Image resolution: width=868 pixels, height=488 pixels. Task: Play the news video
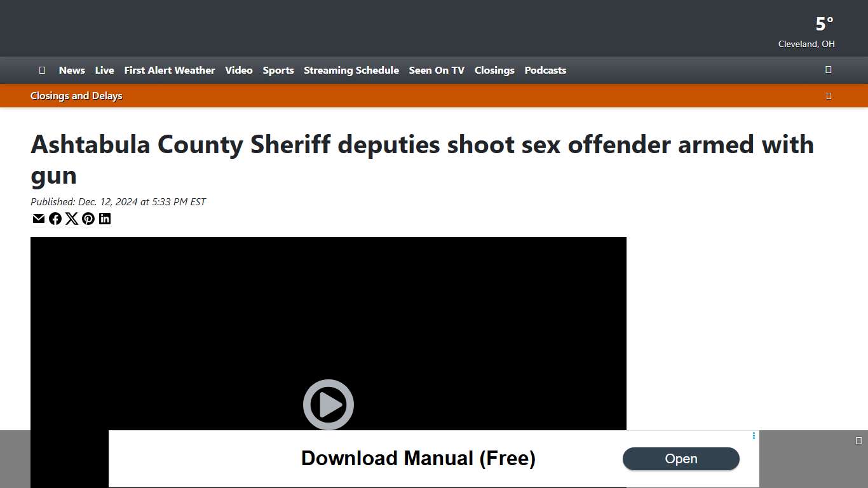[329, 405]
